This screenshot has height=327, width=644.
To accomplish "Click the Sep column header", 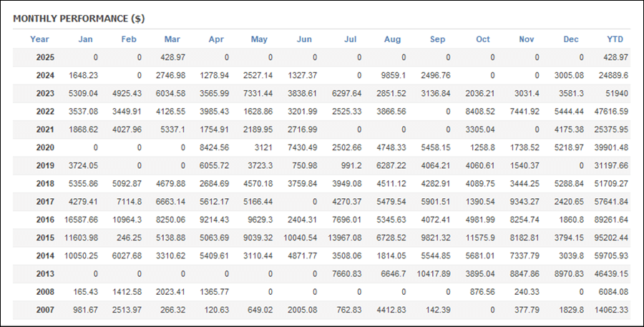I will 437,39.
